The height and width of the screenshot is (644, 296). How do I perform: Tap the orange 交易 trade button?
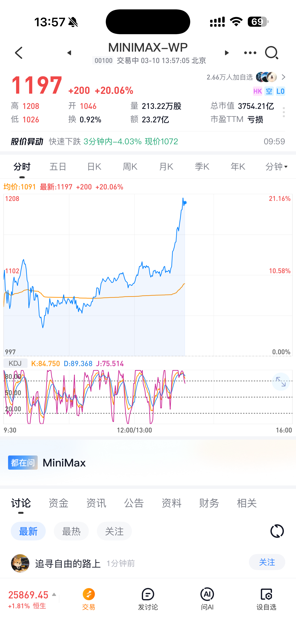tap(89, 598)
